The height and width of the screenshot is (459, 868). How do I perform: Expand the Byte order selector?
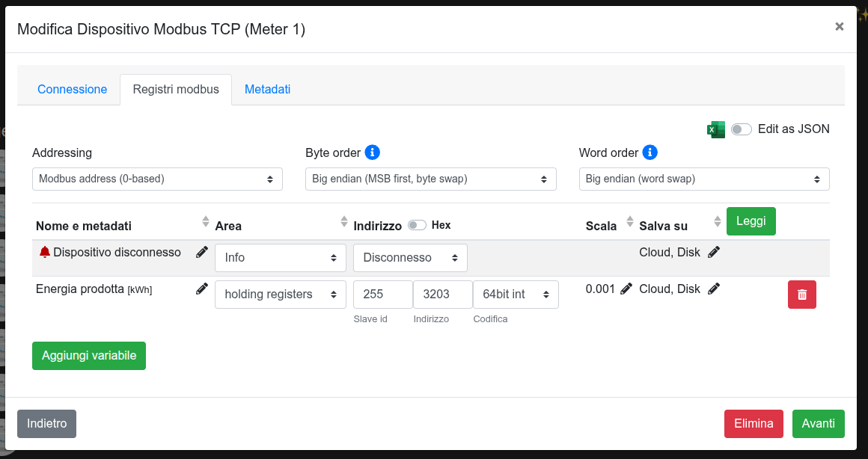point(430,179)
